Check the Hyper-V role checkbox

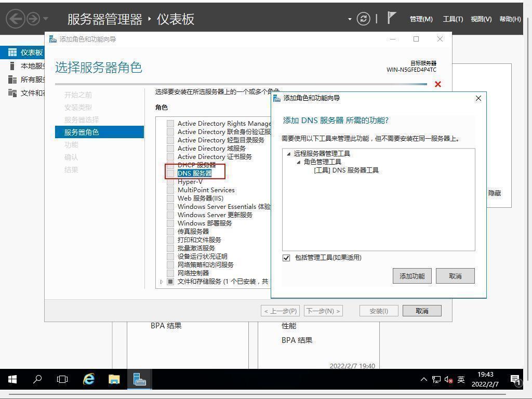coord(170,181)
